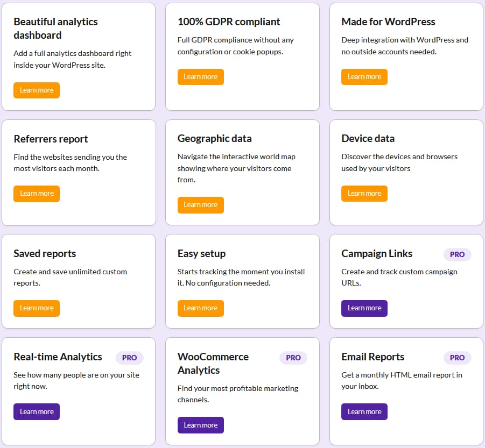Click Learn more in Email Reports card
Image resolution: width=485 pixels, height=448 pixels.
click(x=364, y=412)
